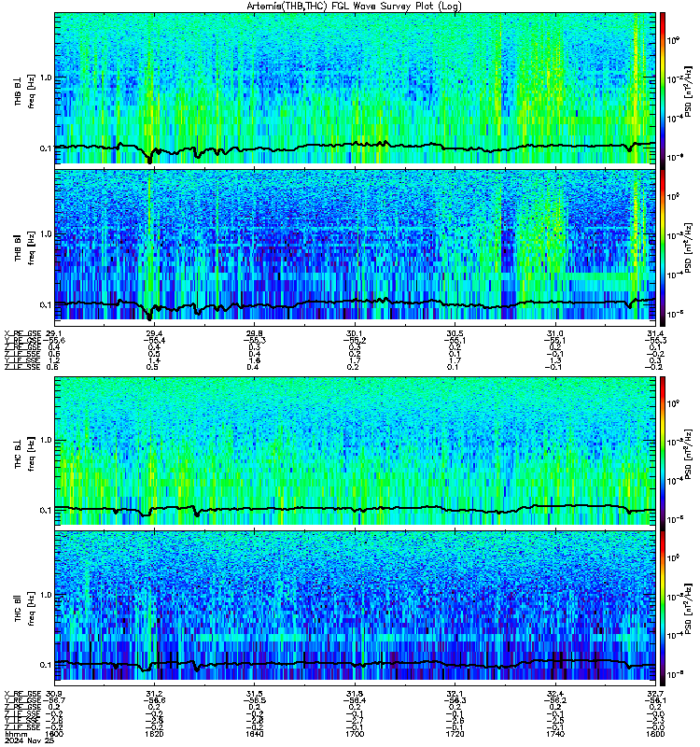Click the "PSD [nT²/Hz]" label beside the THC B∥ panel

pos(688,609)
